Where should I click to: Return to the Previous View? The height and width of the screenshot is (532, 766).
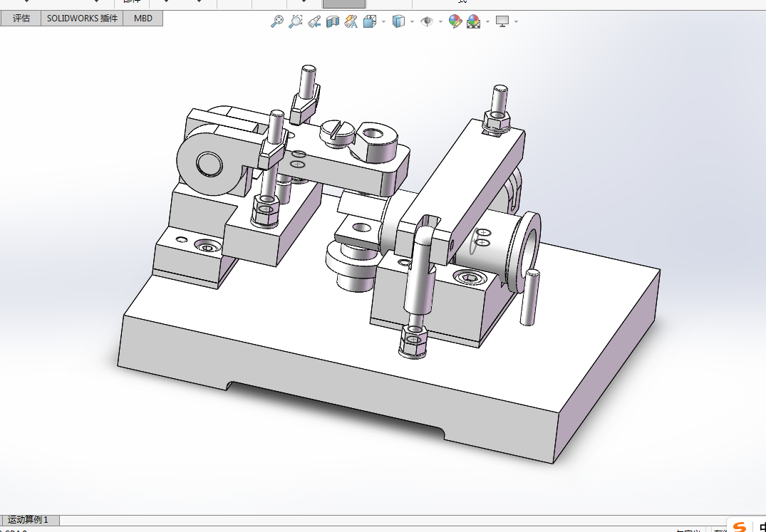click(x=314, y=21)
